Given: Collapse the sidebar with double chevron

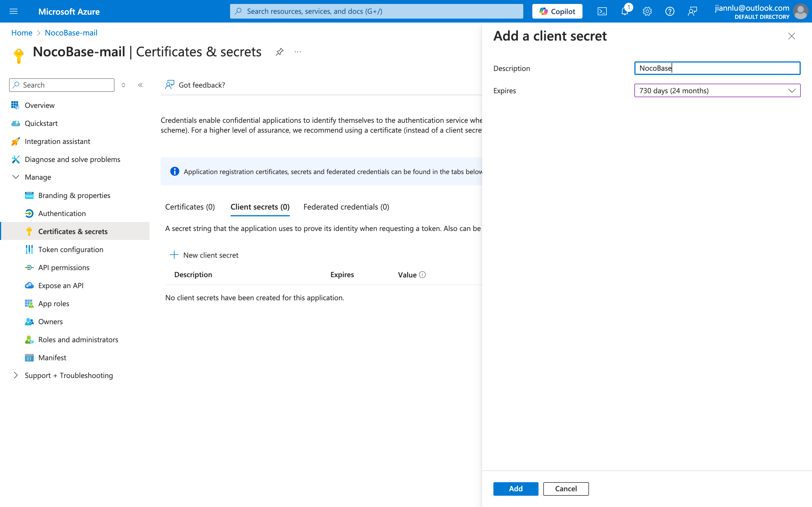Looking at the screenshot, I should tap(141, 85).
